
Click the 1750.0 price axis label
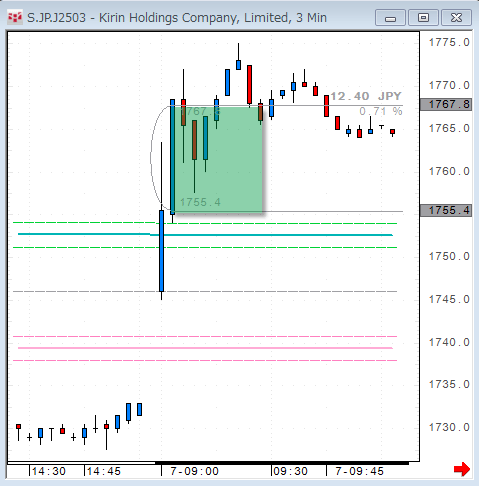449,256
